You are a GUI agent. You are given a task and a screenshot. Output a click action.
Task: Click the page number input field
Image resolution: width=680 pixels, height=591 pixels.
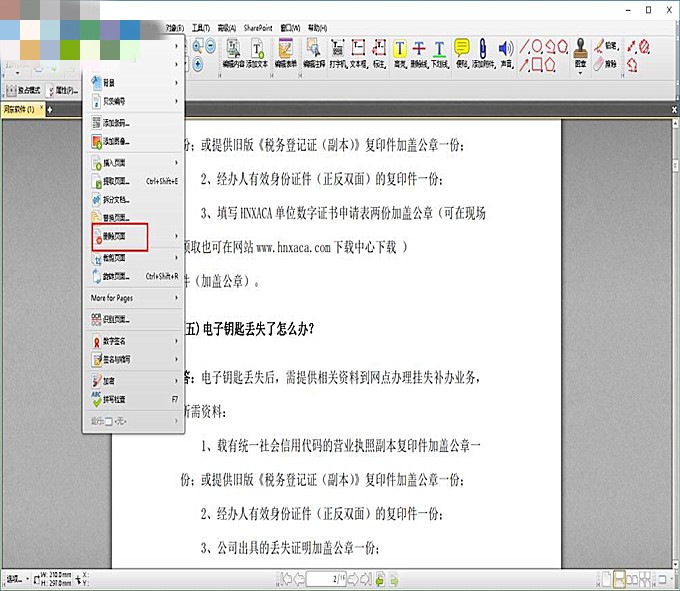click(x=325, y=579)
